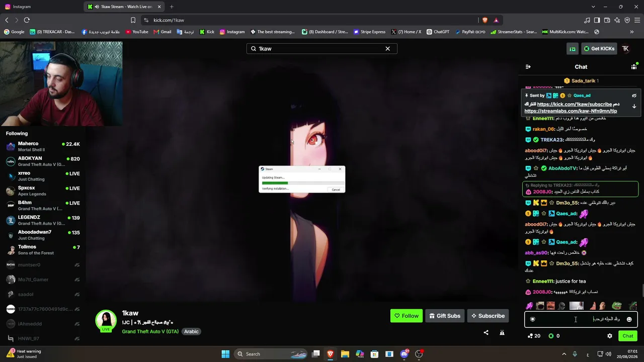Image resolution: width=644 pixels, height=362 pixels.
Task: Open the TK profile avatar menu
Action: (x=625, y=49)
